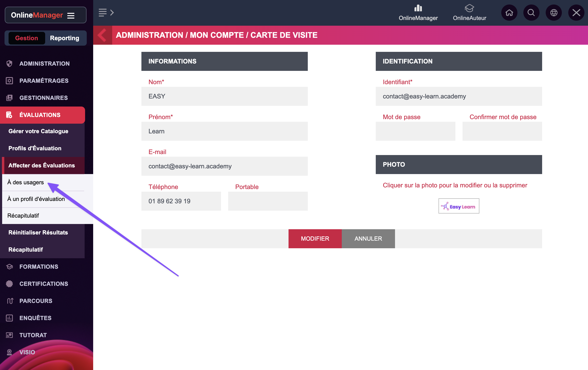Image resolution: width=588 pixels, height=370 pixels.
Task: Click the home icon in top bar
Action: pos(509,13)
